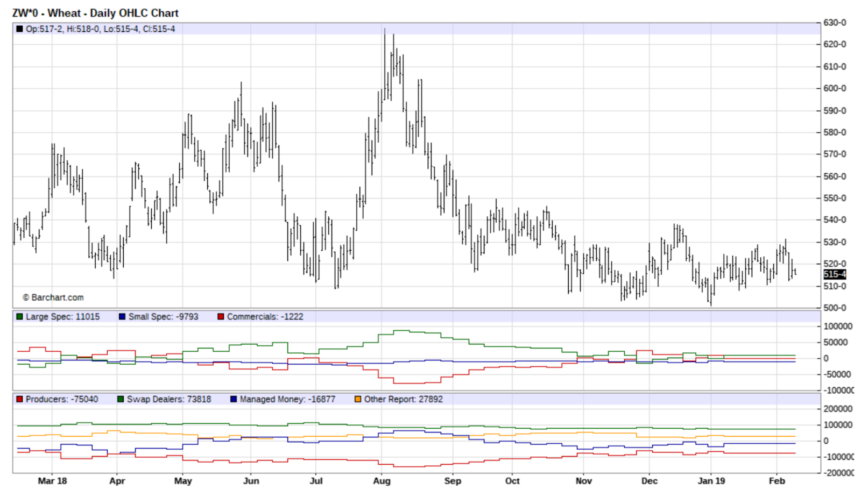861x504 pixels.
Task: Click the '50000' label on the middle panel axis
Action: pos(836,342)
